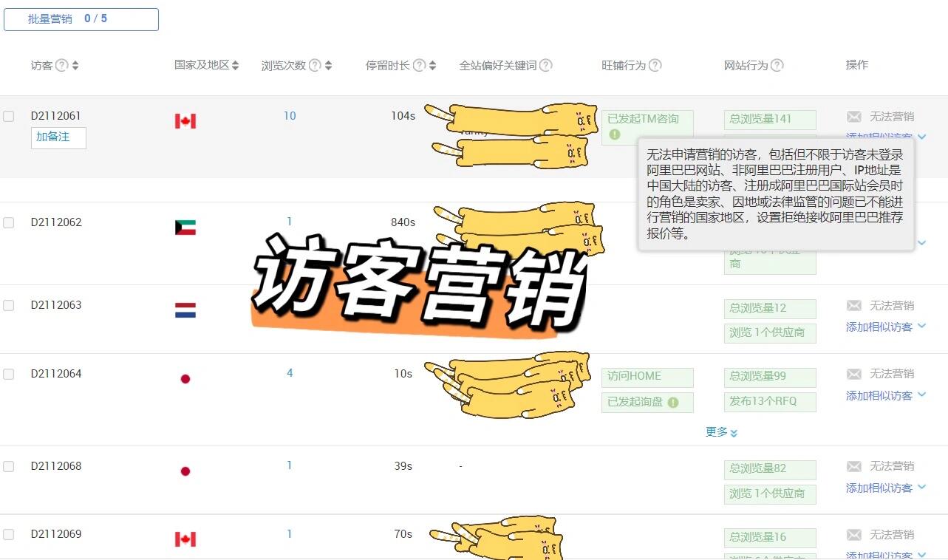Select checkbox for visitor D2112069

point(9,534)
